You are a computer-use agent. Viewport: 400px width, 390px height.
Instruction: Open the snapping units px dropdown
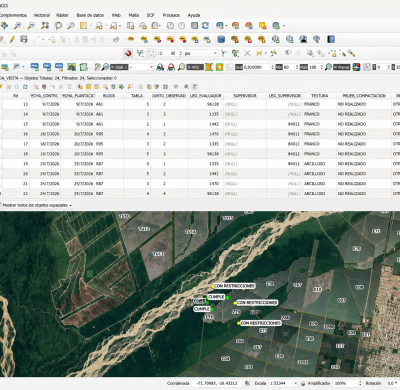click(201, 53)
